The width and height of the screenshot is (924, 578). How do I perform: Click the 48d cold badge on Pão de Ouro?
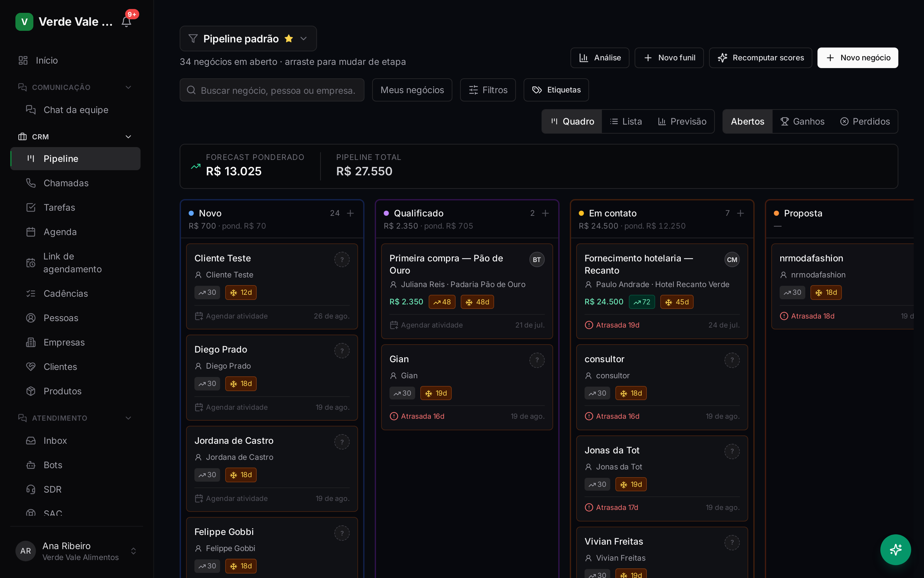coord(477,302)
